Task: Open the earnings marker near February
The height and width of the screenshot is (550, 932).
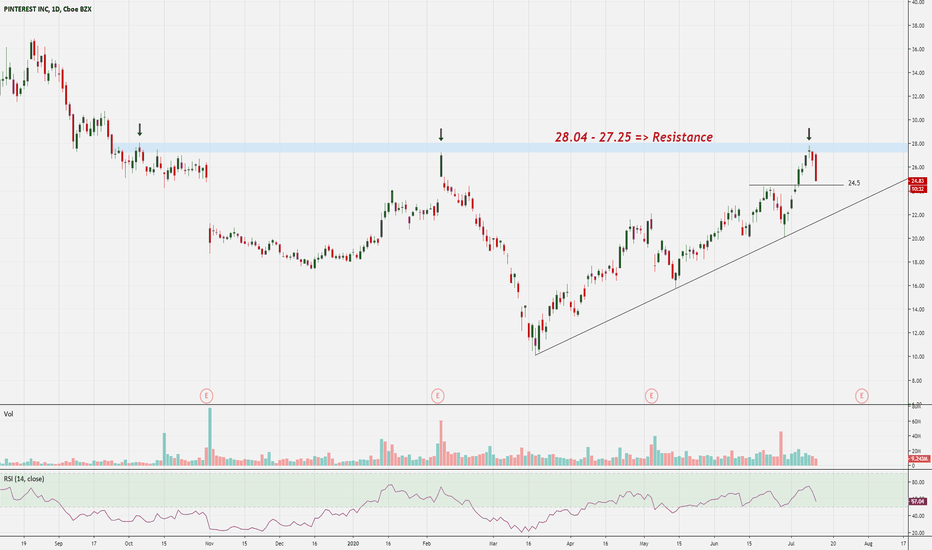Action: click(437, 395)
